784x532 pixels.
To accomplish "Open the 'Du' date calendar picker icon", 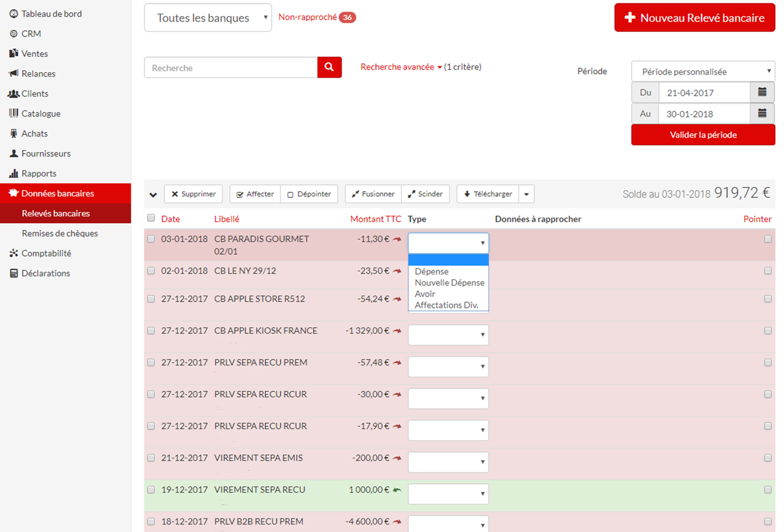I will point(762,92).
